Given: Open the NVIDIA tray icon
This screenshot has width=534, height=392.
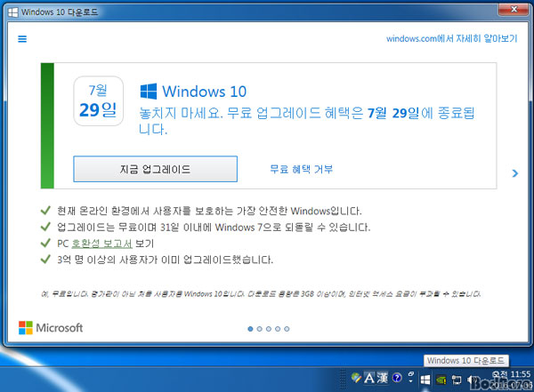Looking at the screenshot, I should (x=442, y=379).
